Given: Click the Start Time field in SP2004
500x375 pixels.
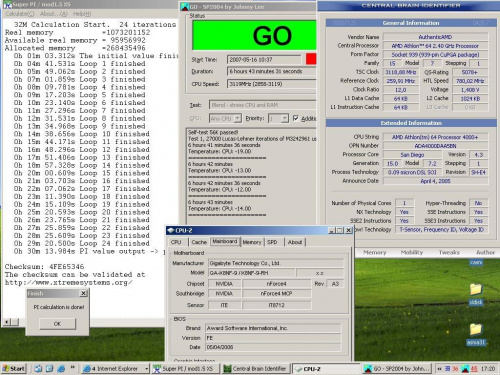Looking at the screenshot, I should (265, 60).
